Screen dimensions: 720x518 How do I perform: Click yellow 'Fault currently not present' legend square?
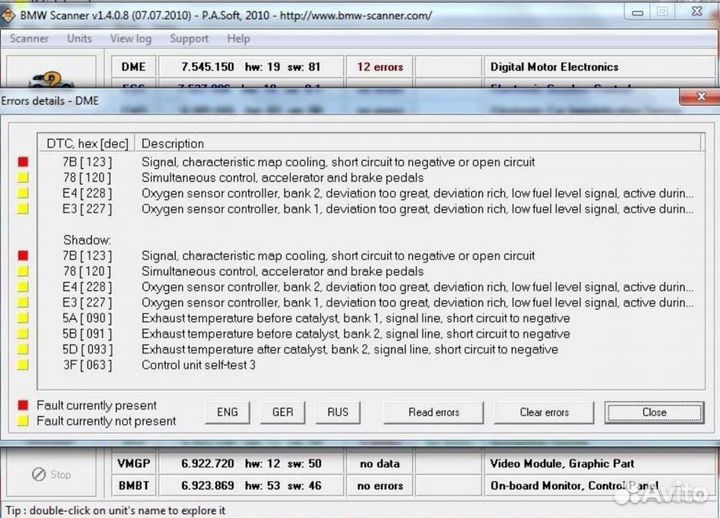click(x=22, y=421)
